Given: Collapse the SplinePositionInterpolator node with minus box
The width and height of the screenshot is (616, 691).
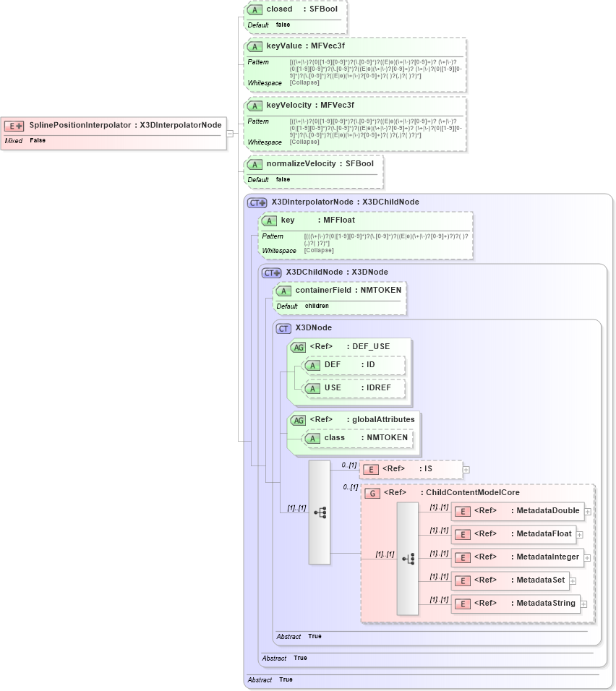Looking at the screenshot, I should pos(230,134).
